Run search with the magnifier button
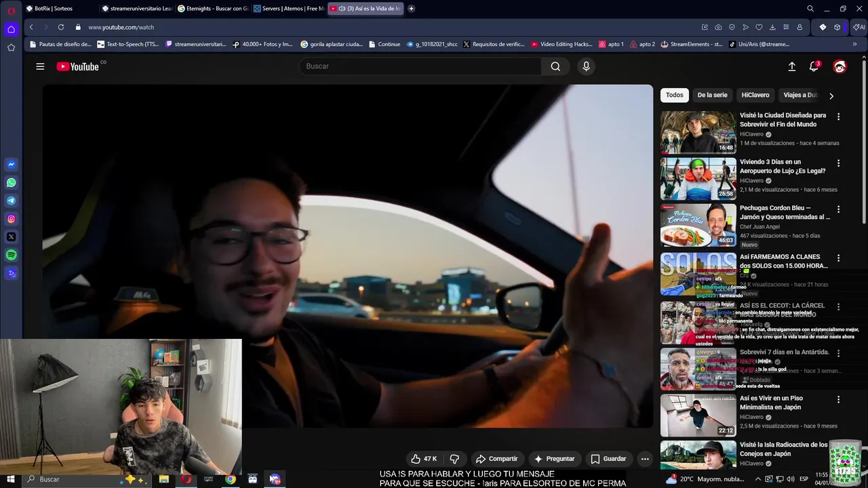 (x=555, y=66)
